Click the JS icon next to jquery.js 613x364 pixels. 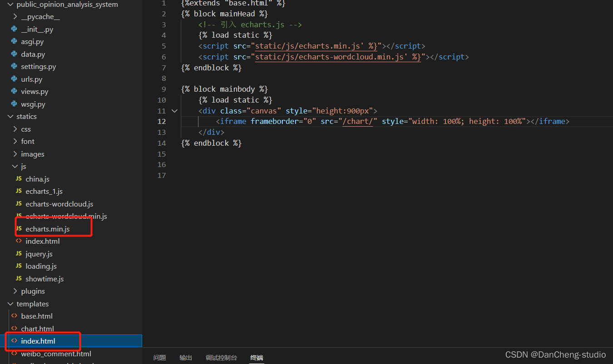(19, 254)
